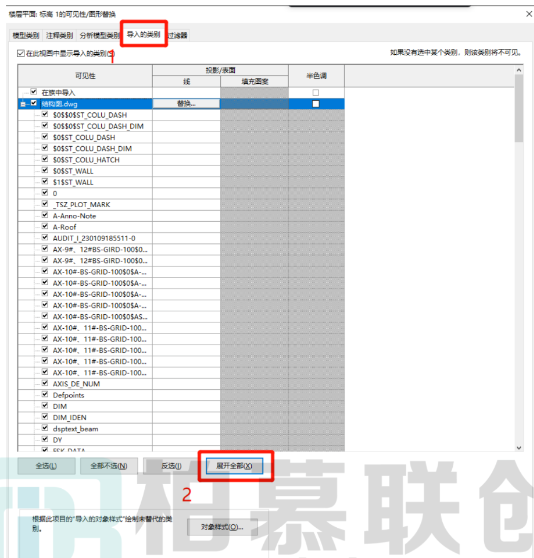Click the scrollbar up arrow
The image size is (534, 558).
519,70
